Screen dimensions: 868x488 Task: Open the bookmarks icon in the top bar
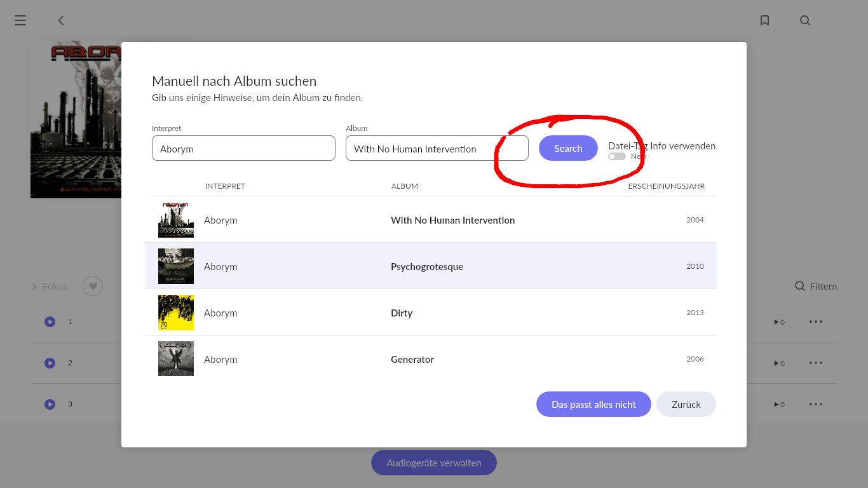click(765, 20)
